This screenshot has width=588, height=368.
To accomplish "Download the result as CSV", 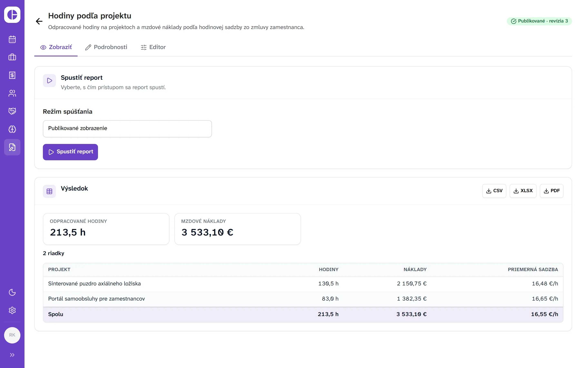I will (x=494, y=191).
